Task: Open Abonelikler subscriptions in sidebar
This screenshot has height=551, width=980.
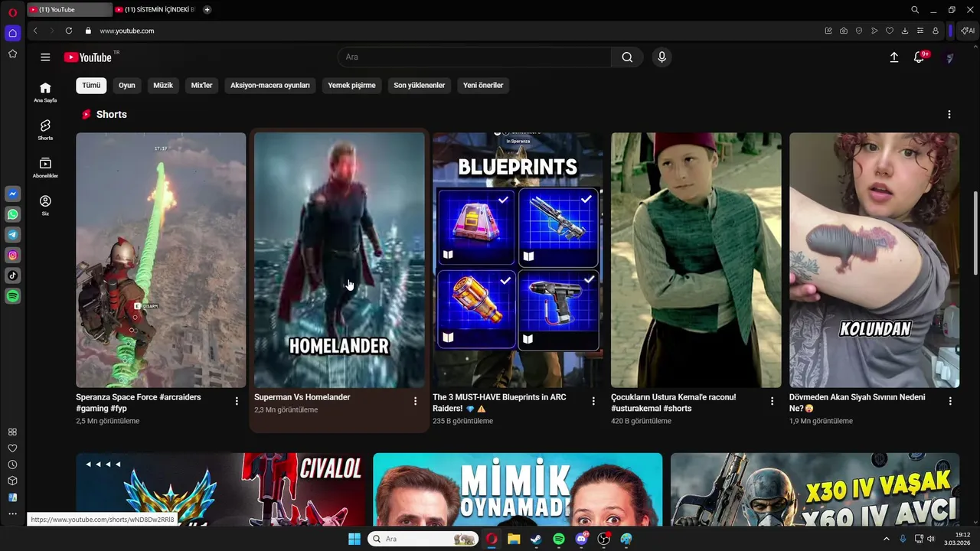Action: (45, 168)
